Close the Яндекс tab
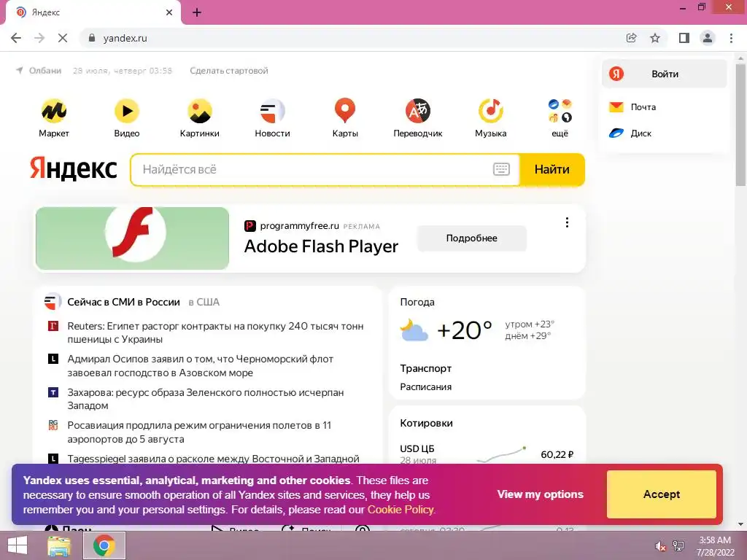 169,12
